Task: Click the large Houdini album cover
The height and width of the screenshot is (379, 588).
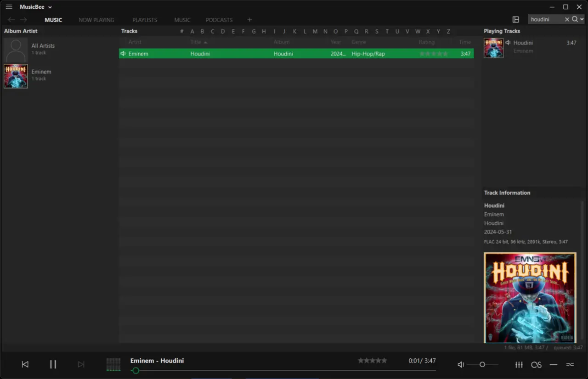Action: click(x=530, y=297)
